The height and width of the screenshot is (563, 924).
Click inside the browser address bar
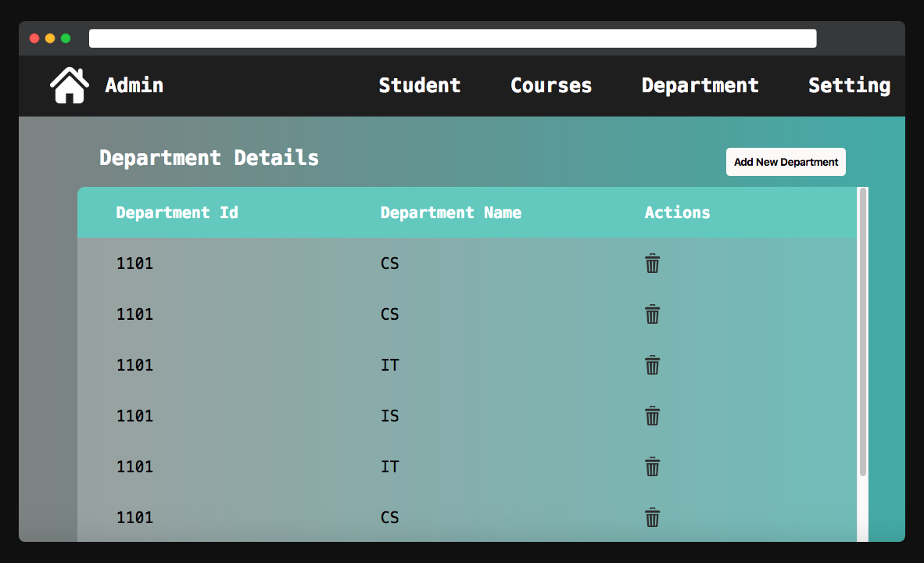click(452, 38)
